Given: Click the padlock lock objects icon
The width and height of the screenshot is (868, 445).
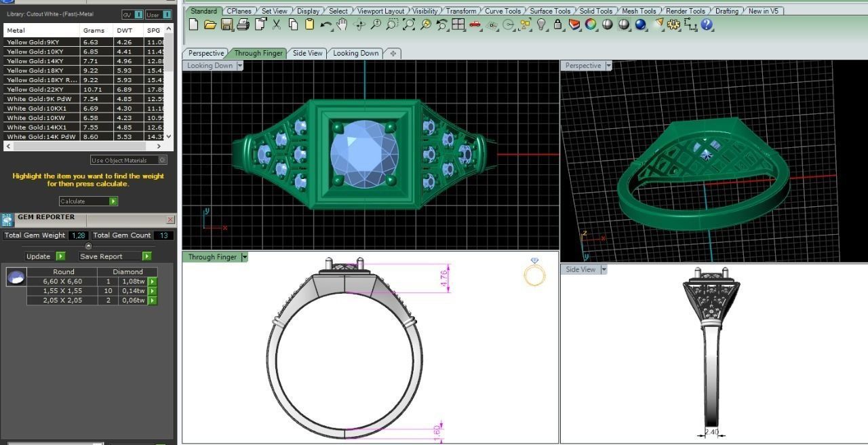Looking at the screenshot, I should (x=557, y=24).
